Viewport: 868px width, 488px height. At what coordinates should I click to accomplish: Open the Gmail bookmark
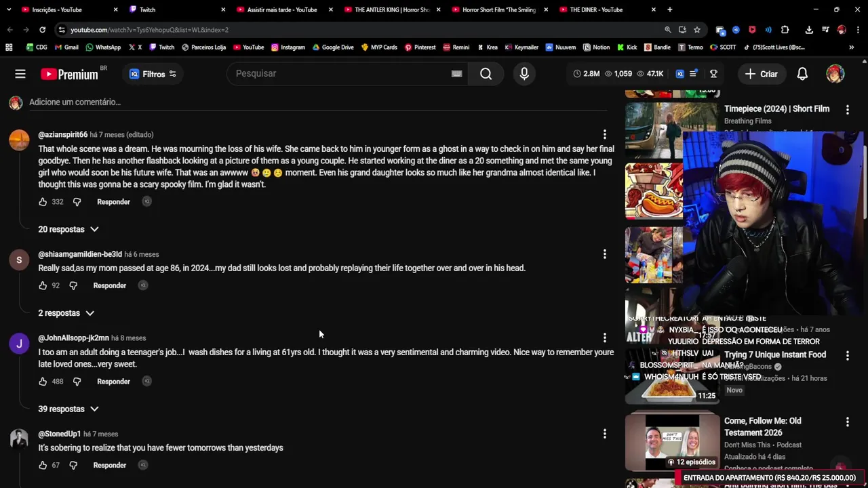coord(66,47)
